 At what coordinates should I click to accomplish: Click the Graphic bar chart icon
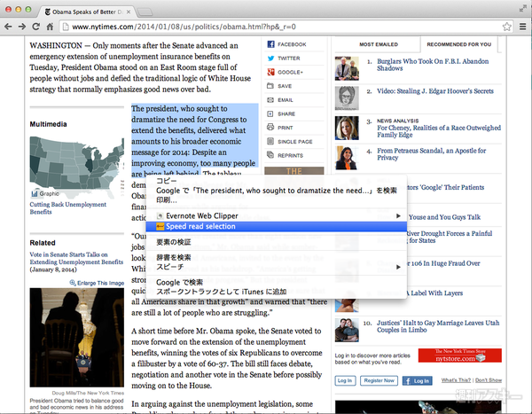tap(35, 193)
